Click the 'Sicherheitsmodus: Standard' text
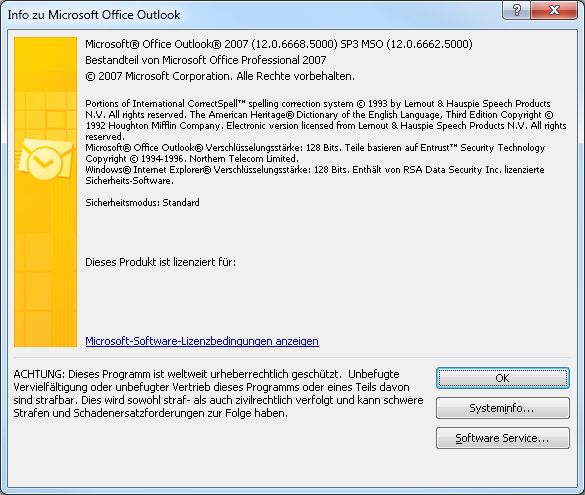Image resolution: width=585 pixels, height=495 pixels. (142, 203)
